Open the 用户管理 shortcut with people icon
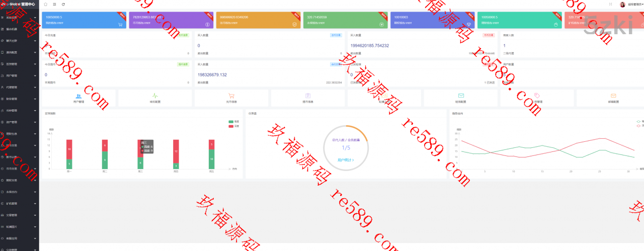This screenshot has width=644, height=251. point(78,98)
